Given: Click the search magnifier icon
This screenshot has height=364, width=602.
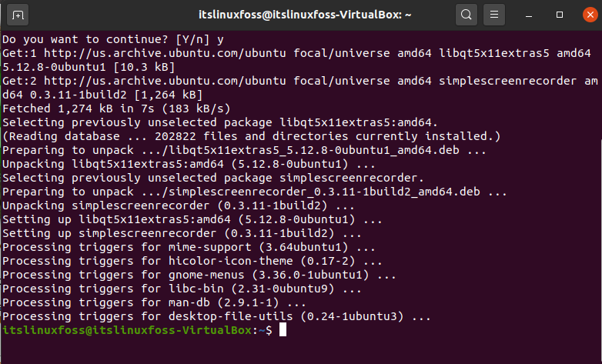Looking at the screenshot, I should 466,15.
